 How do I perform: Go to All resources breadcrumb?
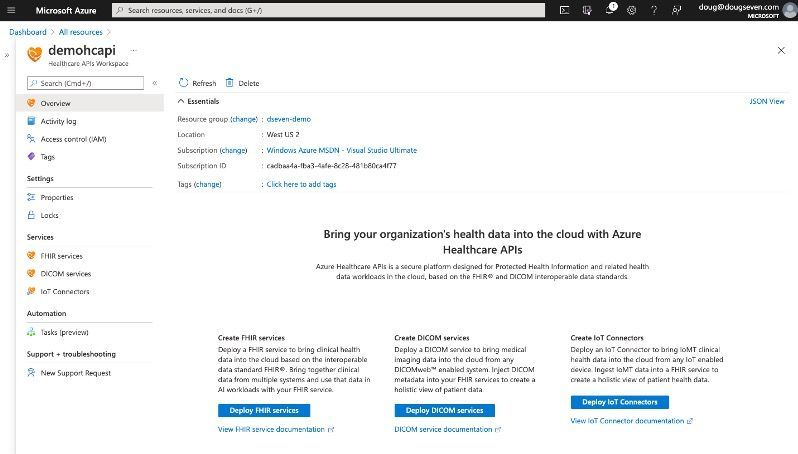tap(80, 32)
